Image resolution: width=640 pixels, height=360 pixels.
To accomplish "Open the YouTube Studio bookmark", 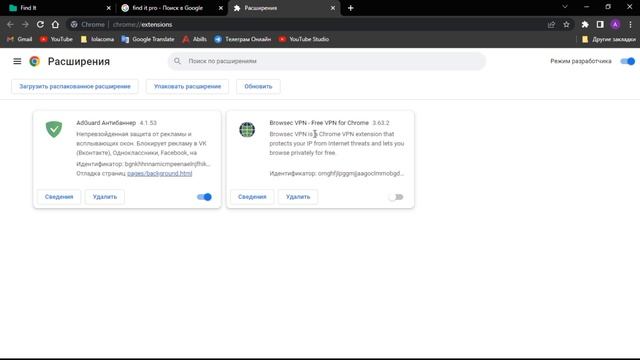I will click(304, 39).
